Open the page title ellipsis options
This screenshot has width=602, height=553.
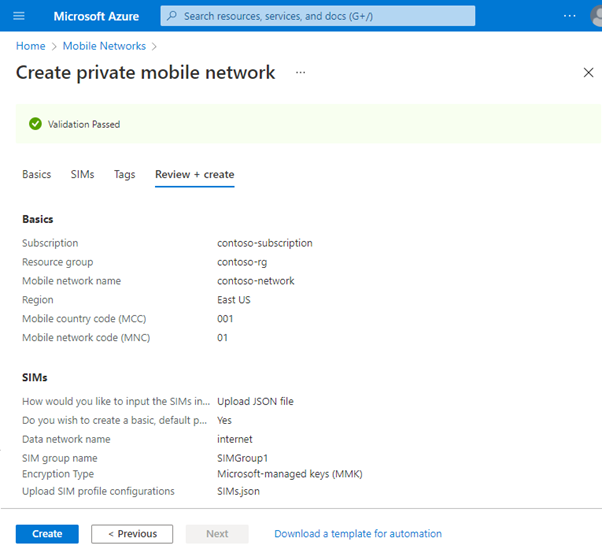click(301, 72)
